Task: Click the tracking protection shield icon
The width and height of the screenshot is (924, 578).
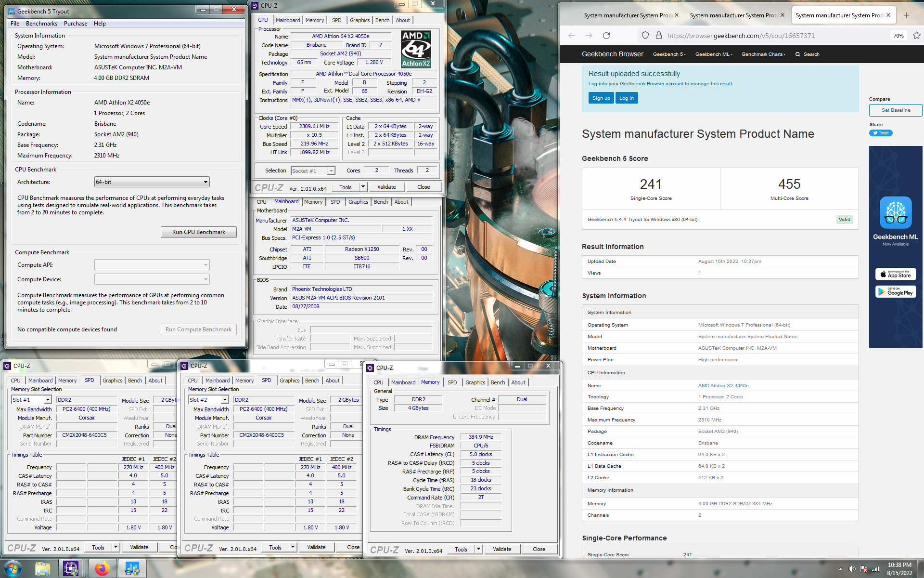Action: (645, 36)
